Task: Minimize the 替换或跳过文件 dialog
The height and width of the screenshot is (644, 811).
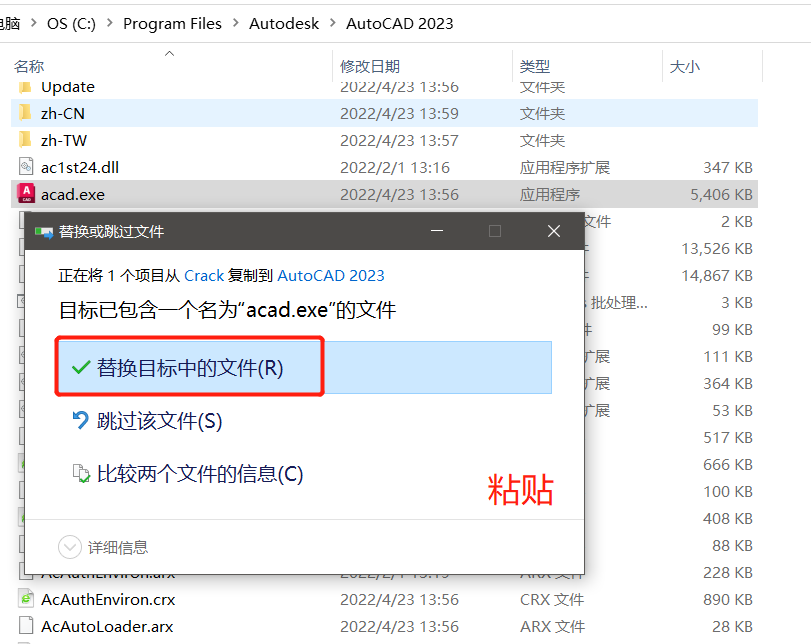Action: (x=437, y=231)
